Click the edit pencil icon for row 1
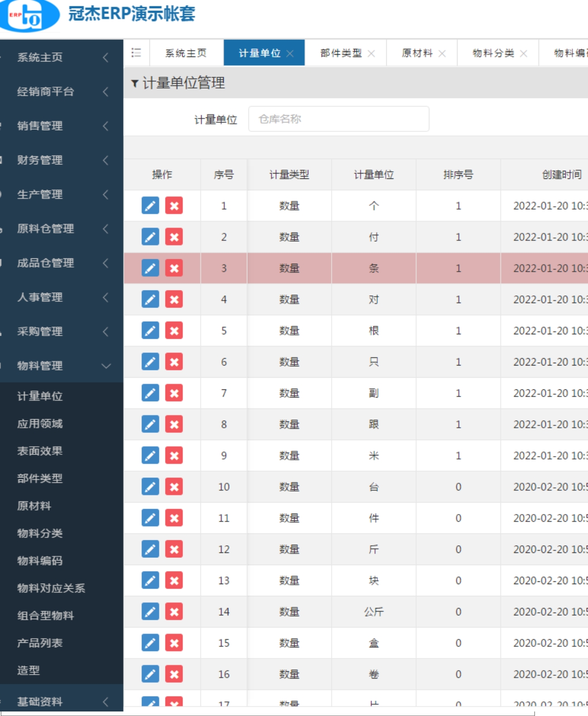The height and width of the screenshot is (716, 588). coord(150,206)
